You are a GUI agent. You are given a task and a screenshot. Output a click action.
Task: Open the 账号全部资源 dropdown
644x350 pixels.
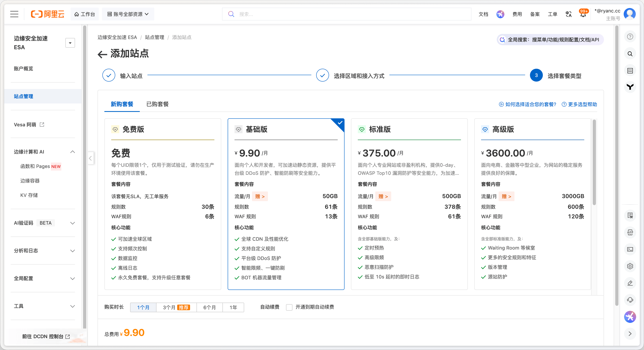pyautogui.click(x=128, y=14)
